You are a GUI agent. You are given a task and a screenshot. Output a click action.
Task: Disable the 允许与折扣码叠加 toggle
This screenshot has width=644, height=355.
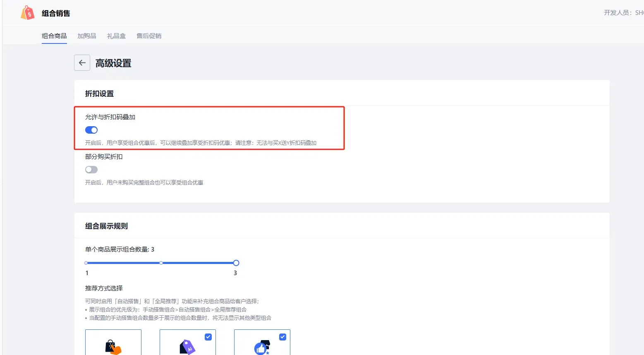[91, 130]
